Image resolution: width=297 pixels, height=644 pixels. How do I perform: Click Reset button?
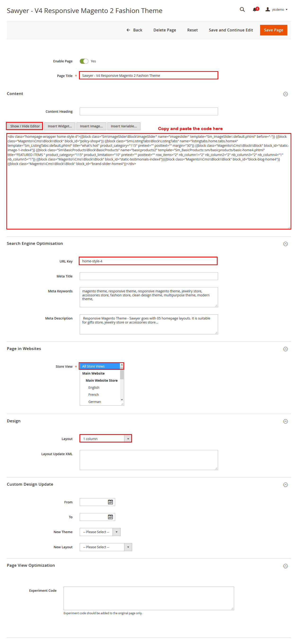point(192,30)
